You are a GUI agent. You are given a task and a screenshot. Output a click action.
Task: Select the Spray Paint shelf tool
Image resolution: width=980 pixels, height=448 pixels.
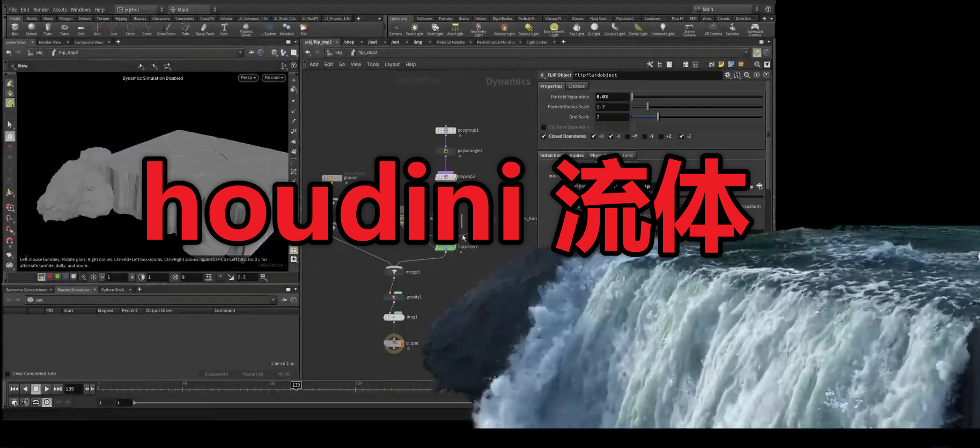click(204, 29)
